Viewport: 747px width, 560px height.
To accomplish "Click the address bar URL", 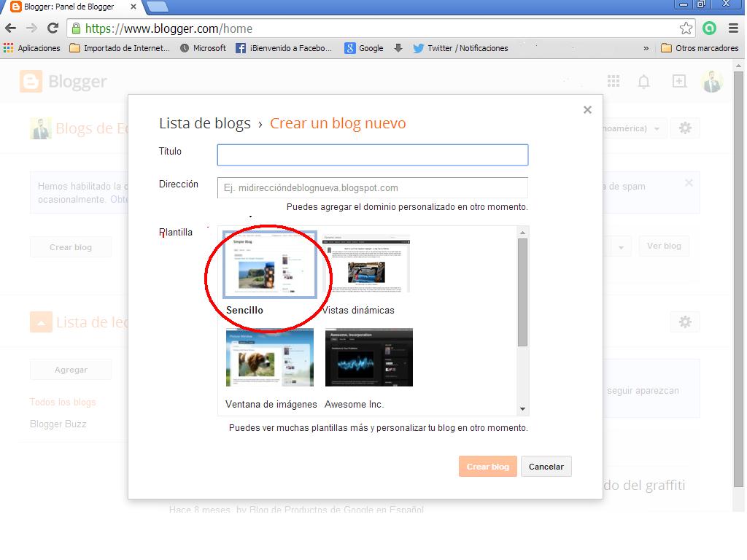I will click(169, 28).
